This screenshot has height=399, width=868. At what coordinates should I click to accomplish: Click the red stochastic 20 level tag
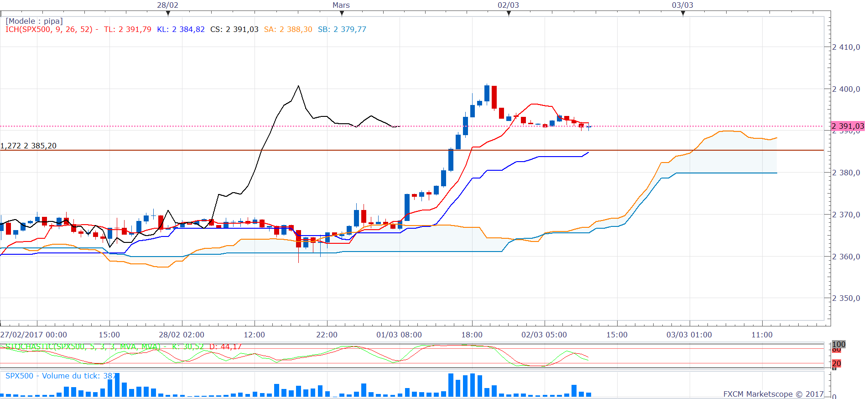point(836,363)
